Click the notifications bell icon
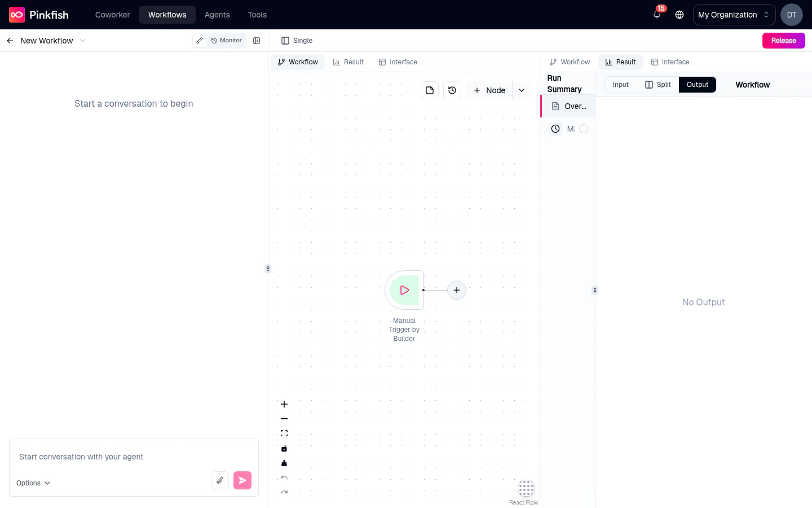812x508 pixels. point(656,15)
